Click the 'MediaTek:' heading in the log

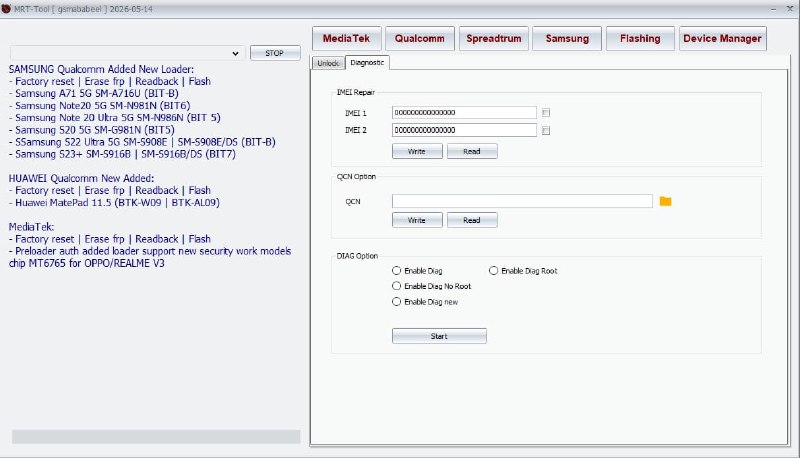31,227
